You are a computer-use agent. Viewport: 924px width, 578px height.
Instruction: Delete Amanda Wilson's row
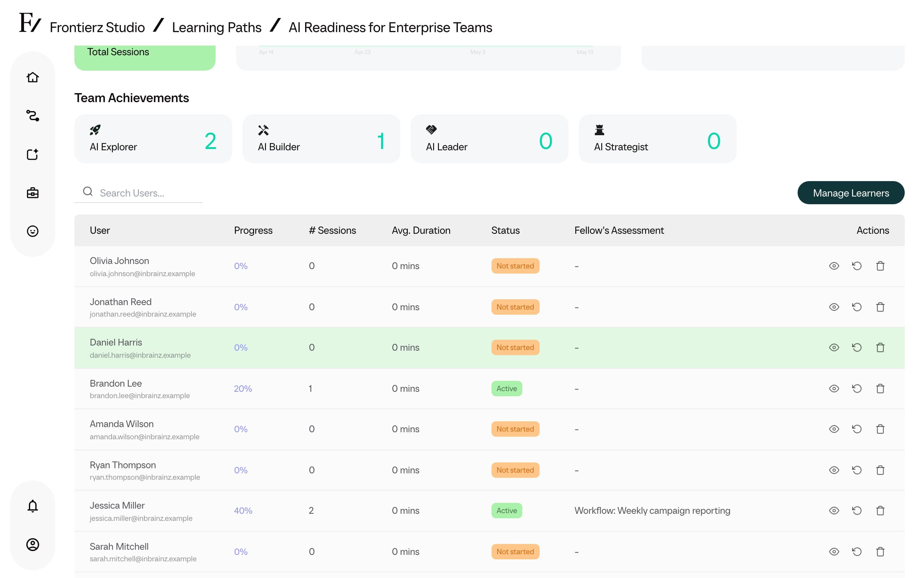[880, 429]
